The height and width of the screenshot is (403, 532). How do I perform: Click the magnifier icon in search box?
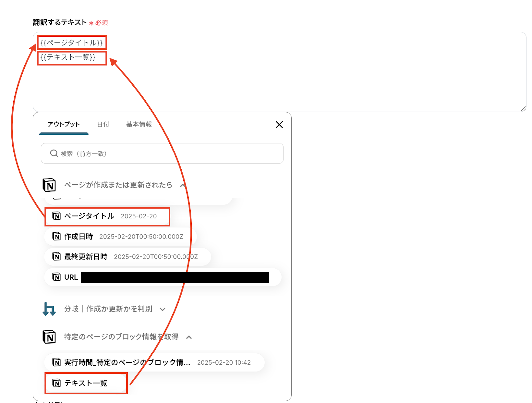point(54,153)
